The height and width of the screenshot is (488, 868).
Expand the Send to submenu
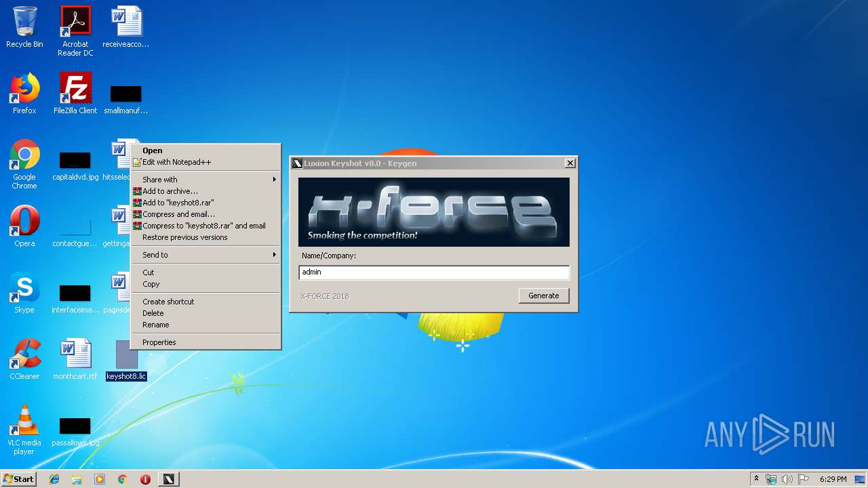tap(205, 255)
